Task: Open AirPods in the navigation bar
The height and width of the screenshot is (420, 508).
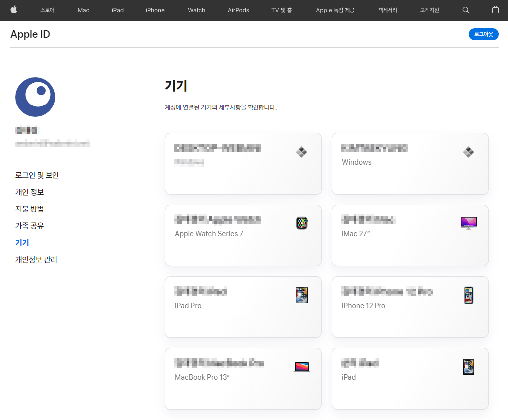Action: coord(238,10)
